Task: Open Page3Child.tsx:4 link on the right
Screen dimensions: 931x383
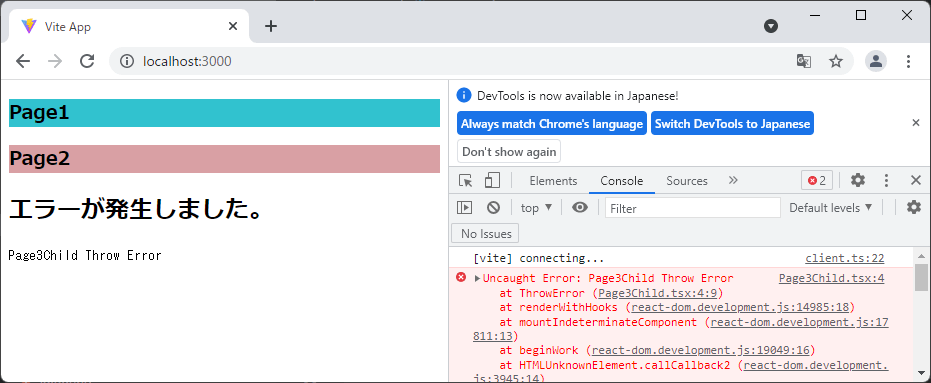Action: tap(831, 278)
